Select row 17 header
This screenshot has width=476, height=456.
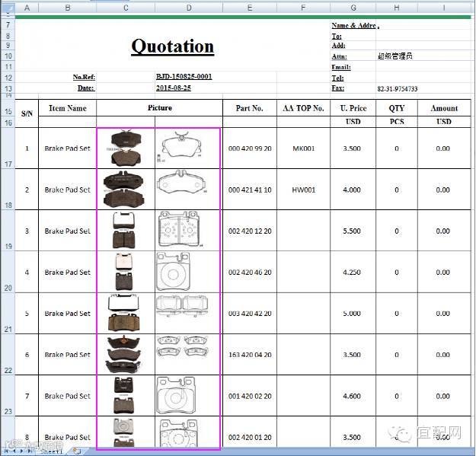8,148
